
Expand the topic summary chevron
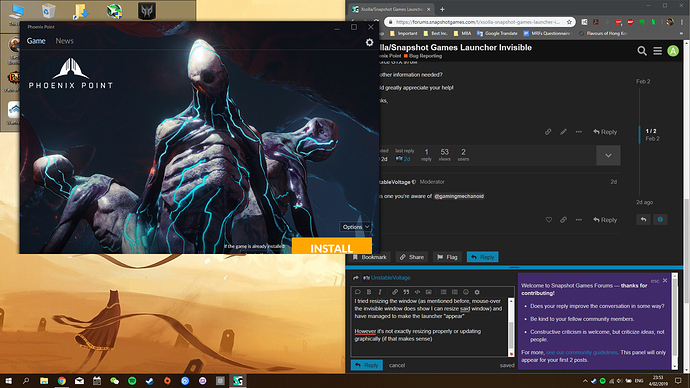pos(608,155)
